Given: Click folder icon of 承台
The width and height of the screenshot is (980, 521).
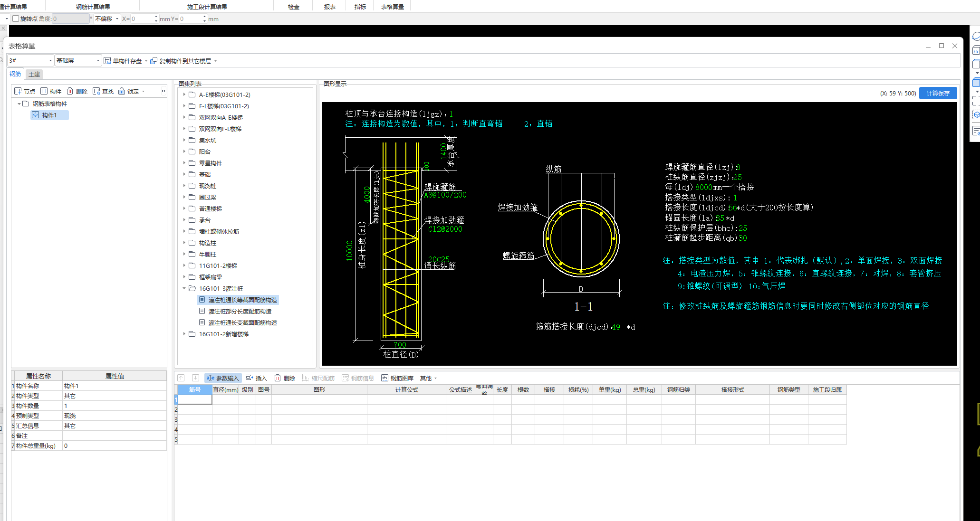Looking at the screenshot, I should 192,220.
